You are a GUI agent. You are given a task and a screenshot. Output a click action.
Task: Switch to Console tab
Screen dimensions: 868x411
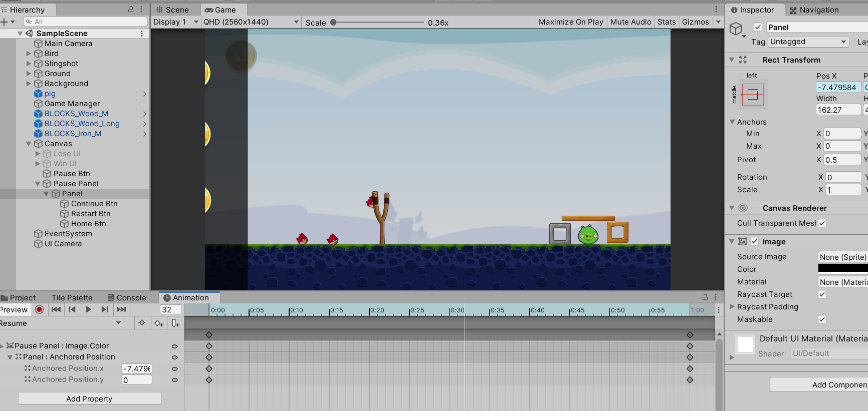pos(126,297)
